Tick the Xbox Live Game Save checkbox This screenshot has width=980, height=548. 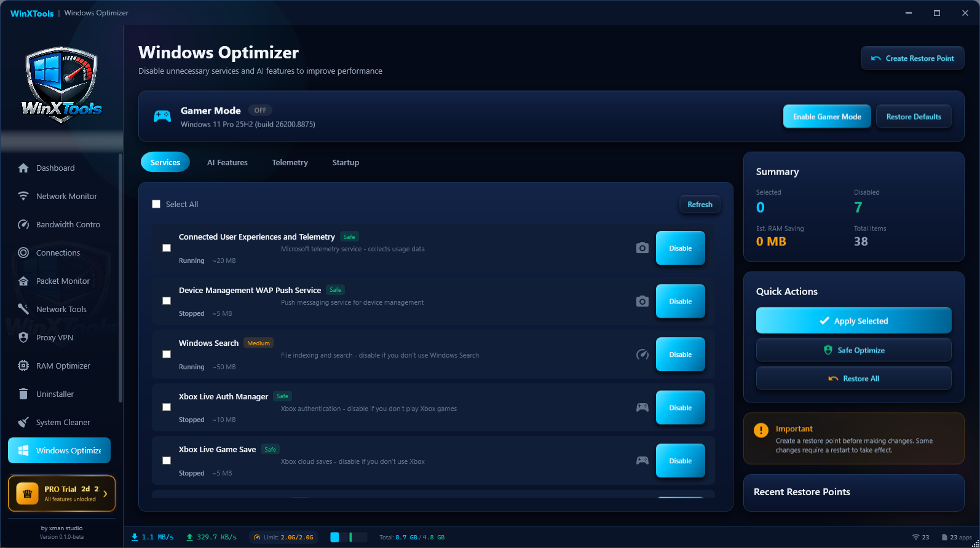(167, 461)
